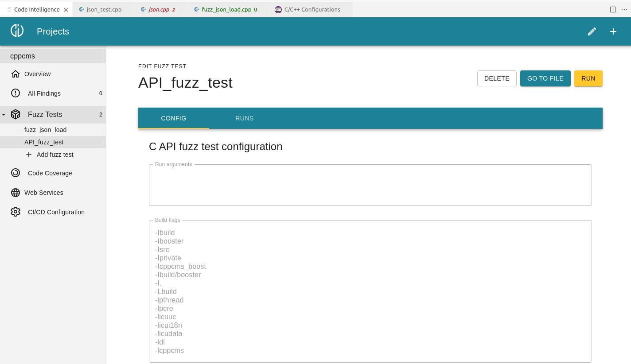Click the Web Services globe icon

click(x=16, y=193)
